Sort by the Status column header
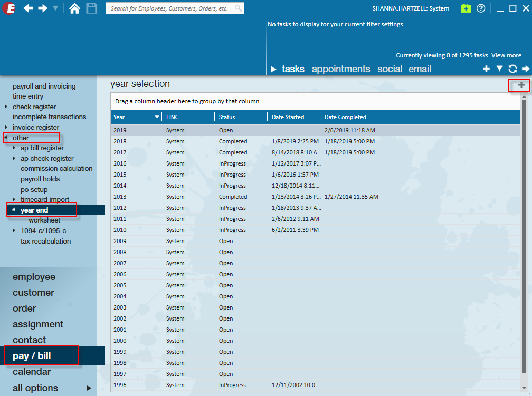 point(226,117)
